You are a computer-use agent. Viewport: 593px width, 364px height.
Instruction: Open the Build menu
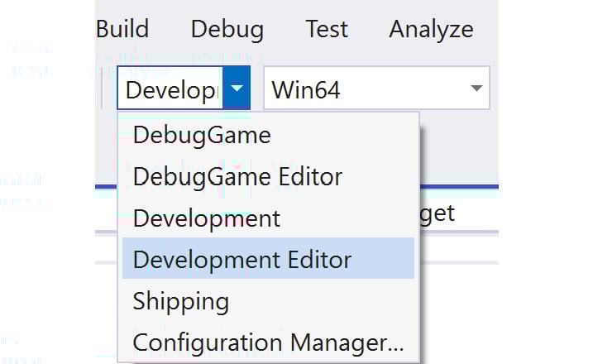pos(122,29)
